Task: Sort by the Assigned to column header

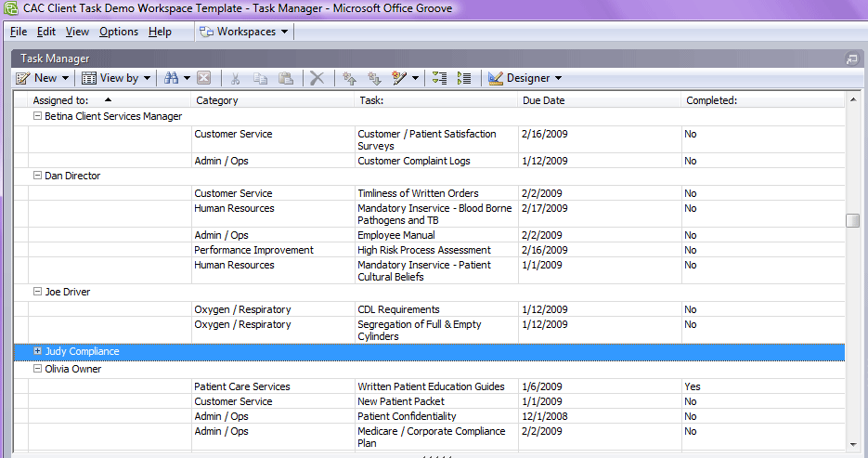Action: [x=109, y=100]
